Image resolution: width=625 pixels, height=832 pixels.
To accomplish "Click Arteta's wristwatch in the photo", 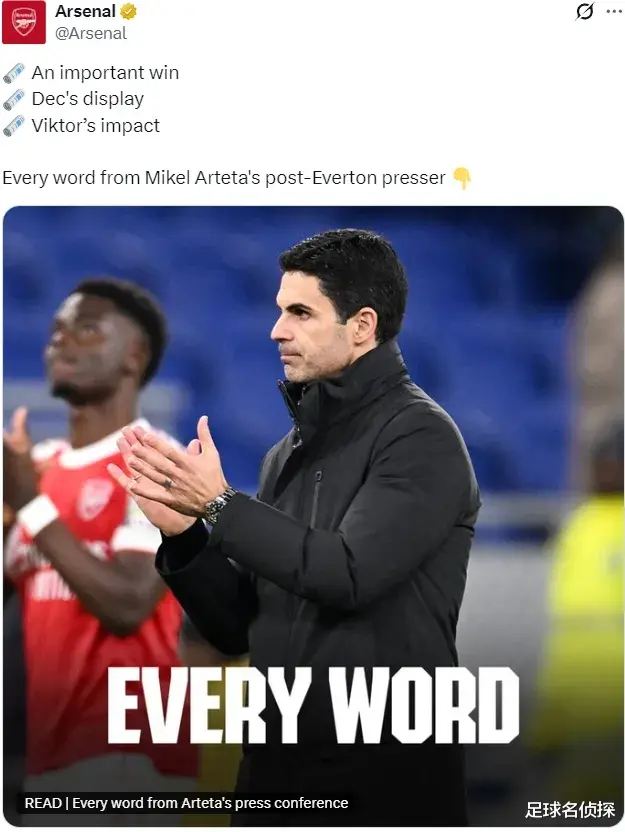I will pos(219,506).
